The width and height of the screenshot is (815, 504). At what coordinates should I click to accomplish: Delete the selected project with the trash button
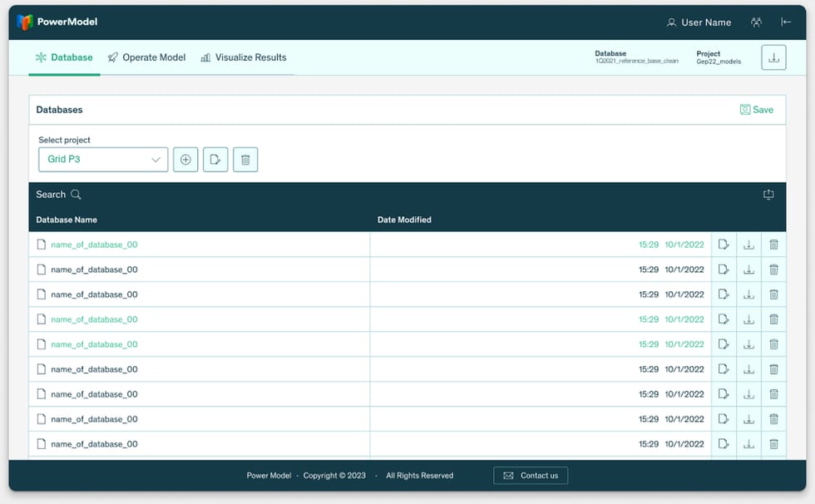(245, 160)
